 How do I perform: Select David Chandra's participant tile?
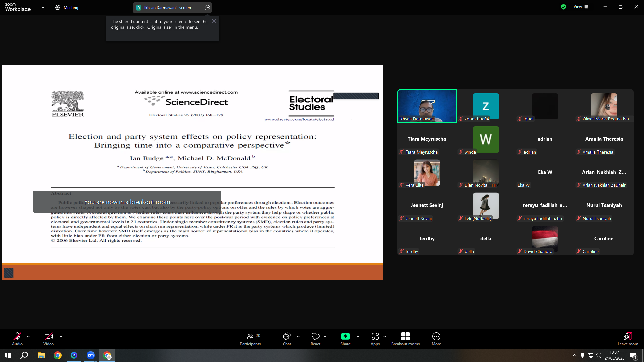545,239
